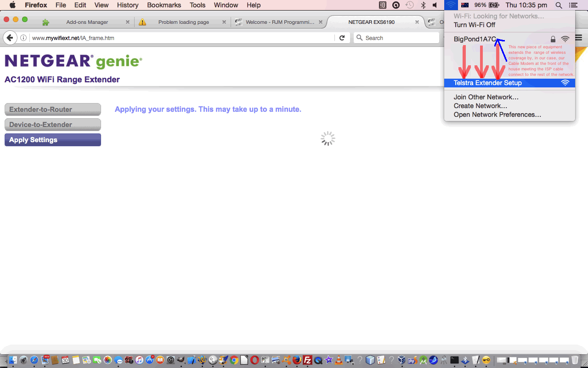Choose Create Network…

[509, 106]
